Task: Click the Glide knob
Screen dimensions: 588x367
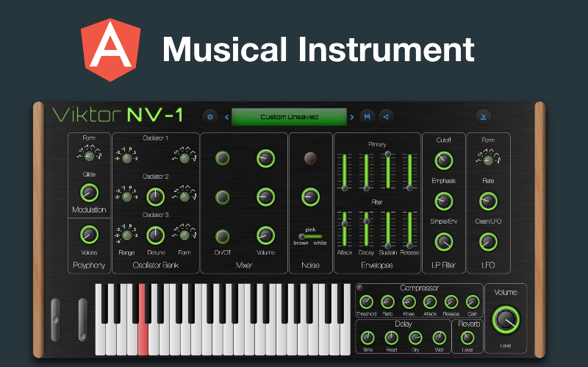Action: 89,193
